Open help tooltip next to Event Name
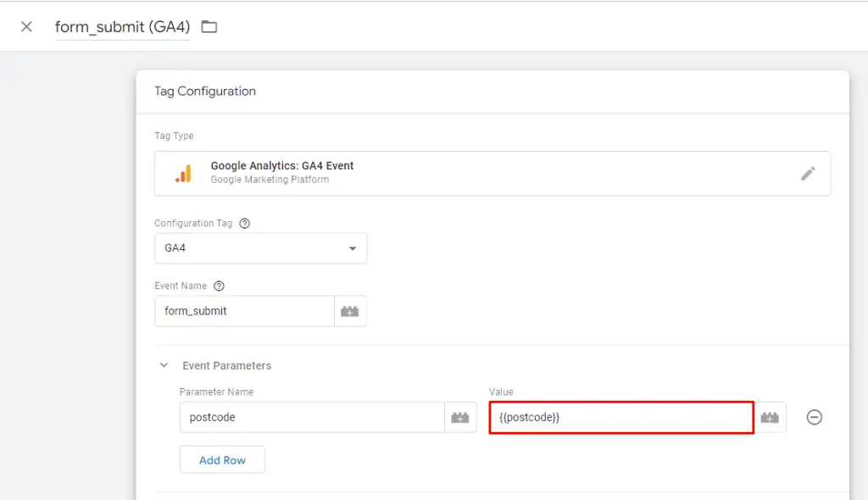This screenshot has height=500, width=868. click(x=218, y=286)
